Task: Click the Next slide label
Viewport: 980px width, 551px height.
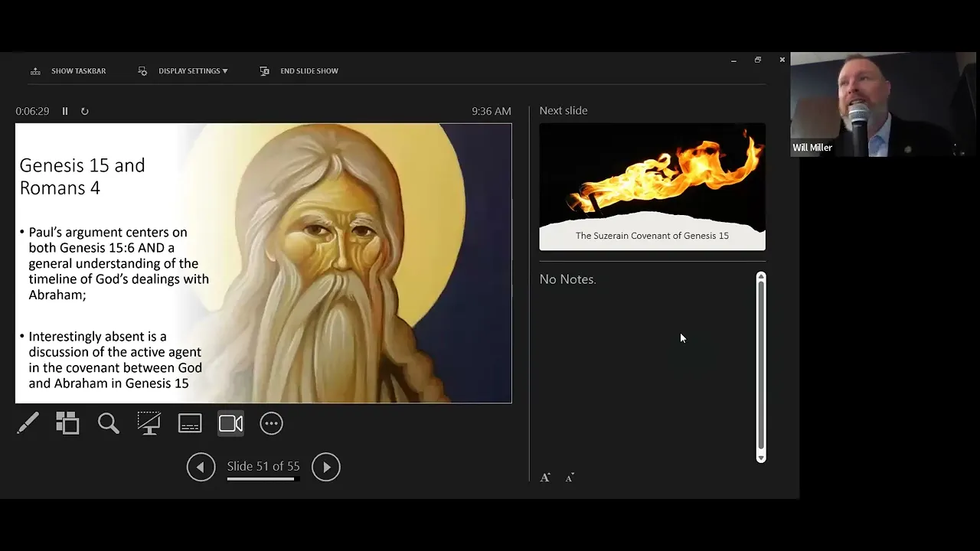Action: pyautogui.click(x=563, y=110)
